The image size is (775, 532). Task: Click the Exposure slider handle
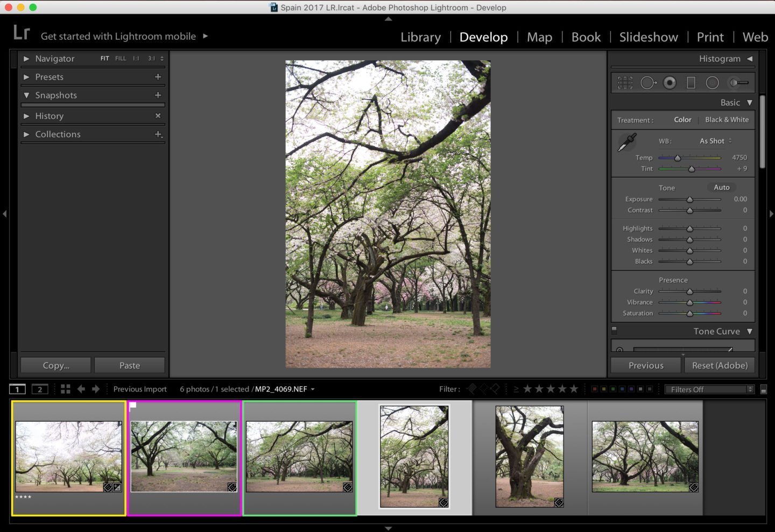tap(689, 200)
